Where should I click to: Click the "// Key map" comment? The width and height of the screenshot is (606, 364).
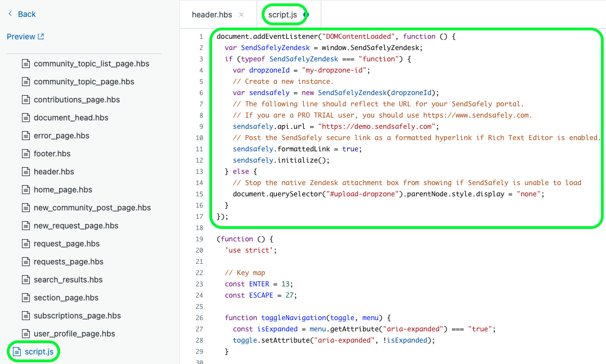[x=245, y=273]
